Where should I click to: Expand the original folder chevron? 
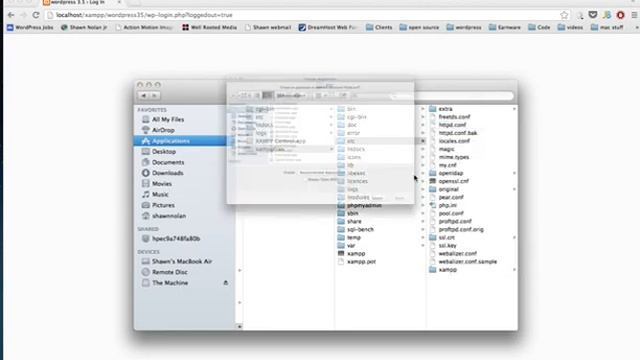pyautogui.click(x=514, y=189)
